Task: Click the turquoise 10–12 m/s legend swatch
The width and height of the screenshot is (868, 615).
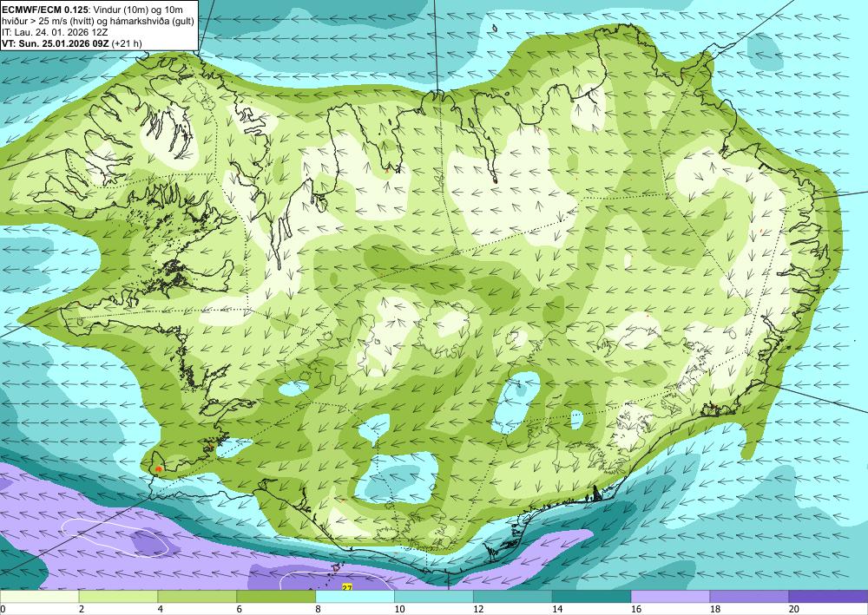Action: [x=434, y=597]
